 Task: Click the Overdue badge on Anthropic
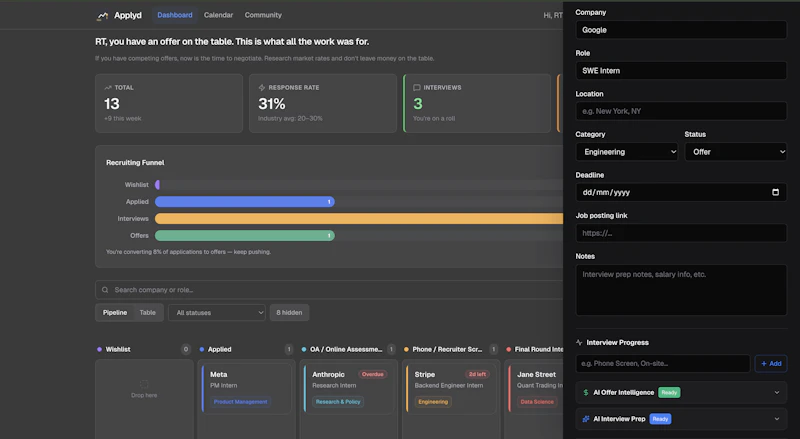372,374
